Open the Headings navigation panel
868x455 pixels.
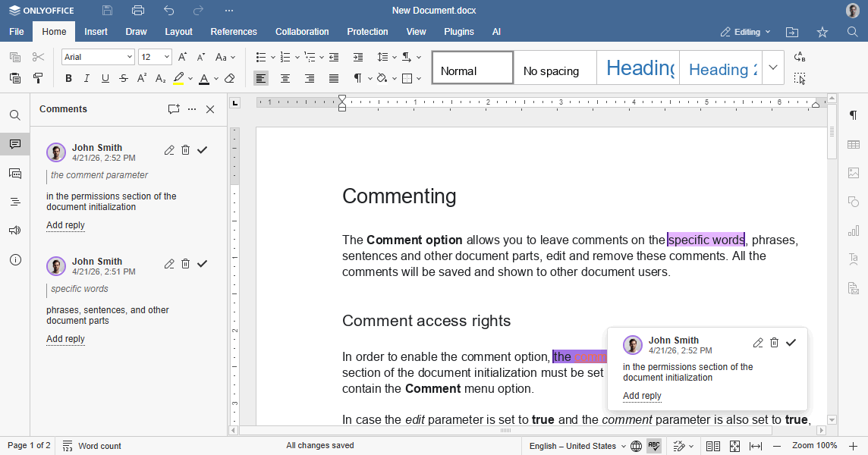[x=15, y=202]
